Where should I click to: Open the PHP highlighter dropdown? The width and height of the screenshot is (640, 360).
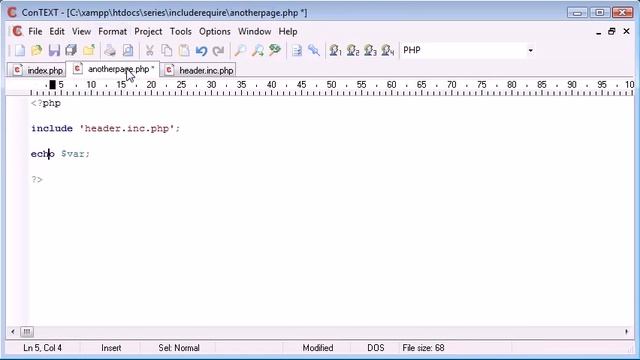coord(530,51)
